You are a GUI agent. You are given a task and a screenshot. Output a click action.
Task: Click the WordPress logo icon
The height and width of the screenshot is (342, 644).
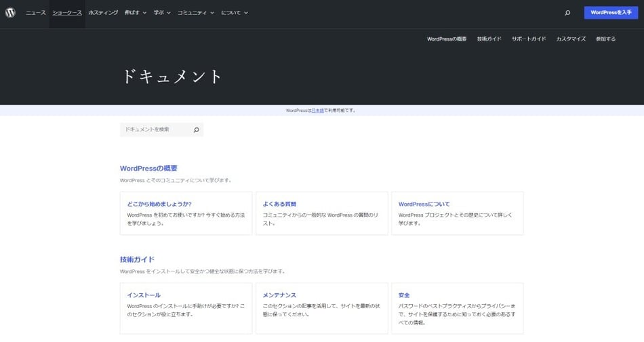coord(10,13)
